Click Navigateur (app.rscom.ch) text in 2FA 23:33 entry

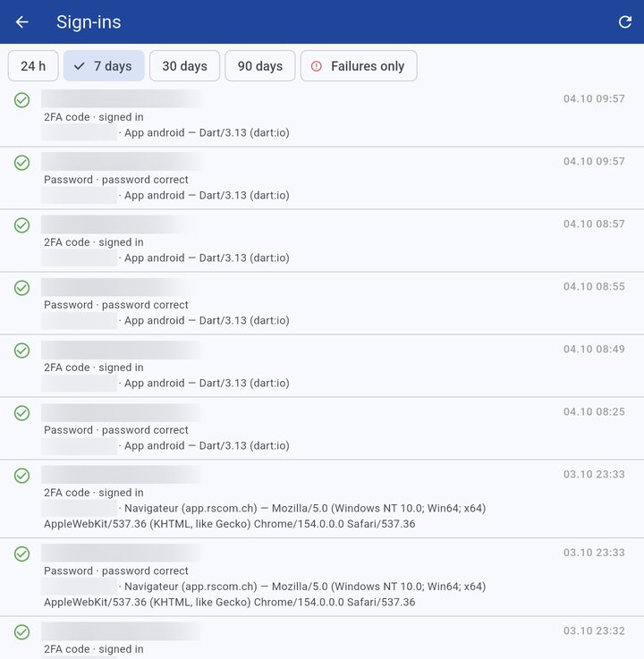pyautogui.click(x=191, y=508)
